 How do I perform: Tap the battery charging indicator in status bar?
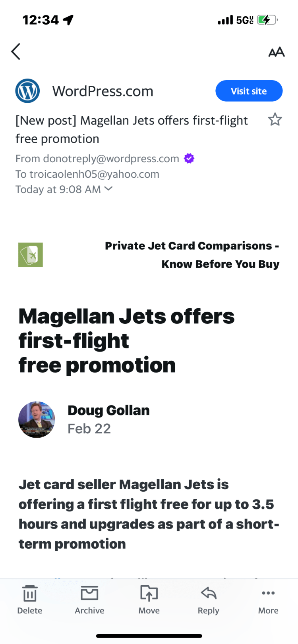point(267,20)
